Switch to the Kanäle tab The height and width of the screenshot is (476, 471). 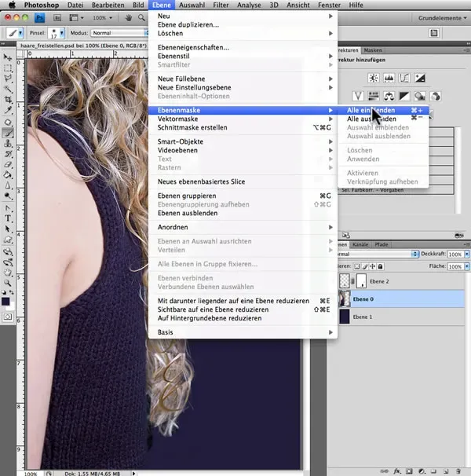tap(360, 244)
